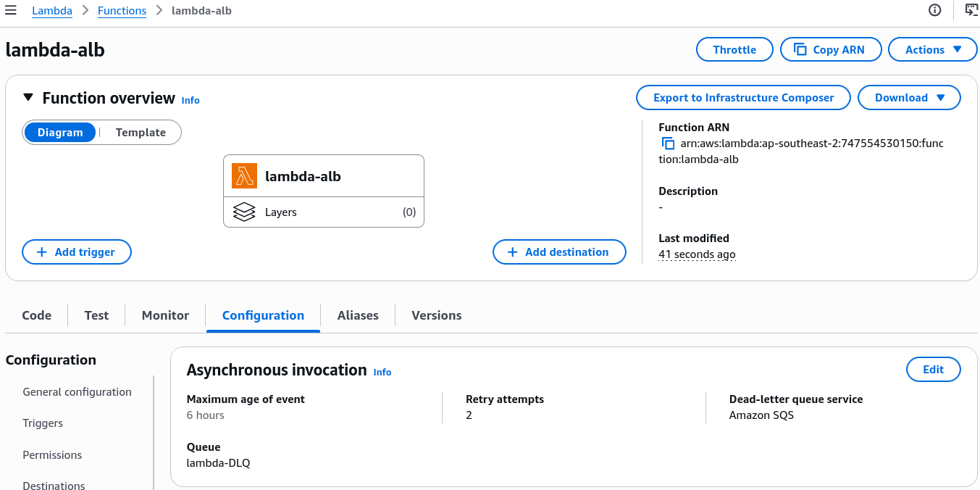Switch to the Code tab

click(36, 315)
